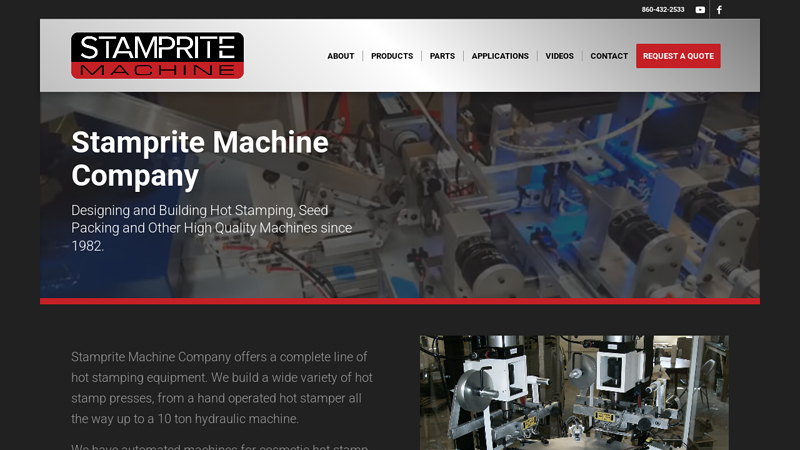Screen dimensions: 800x450
Task: Click the paragraph about hot stamping equipment
Action: tap(222, 388)
